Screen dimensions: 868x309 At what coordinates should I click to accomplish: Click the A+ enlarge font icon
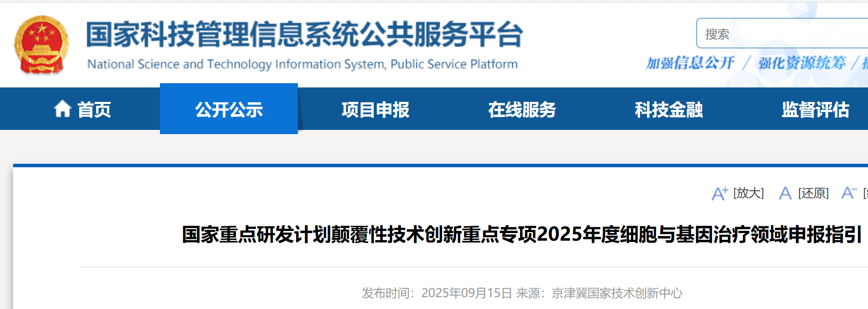tap(720, 194)
